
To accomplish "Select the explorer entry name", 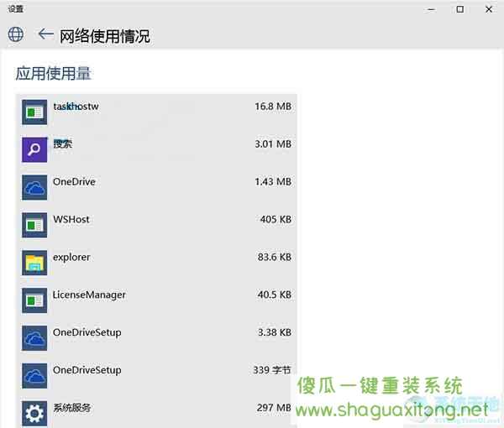I will pos(71,257).
